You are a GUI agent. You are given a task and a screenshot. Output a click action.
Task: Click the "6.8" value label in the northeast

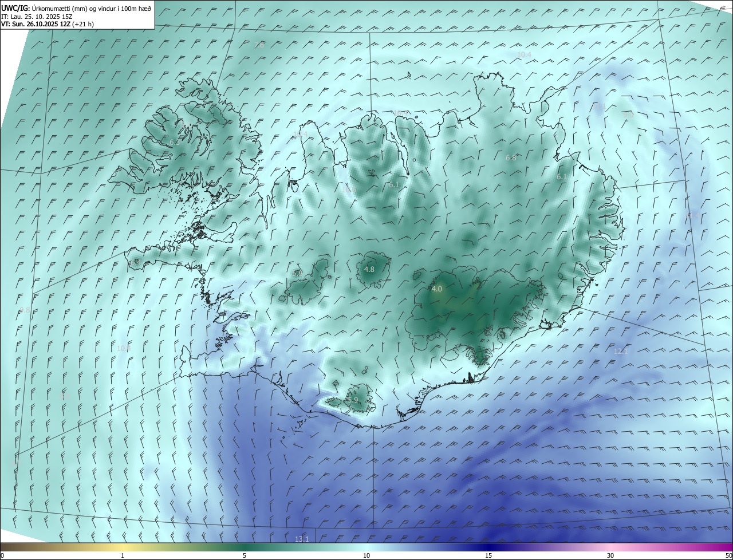pos(511,158)
